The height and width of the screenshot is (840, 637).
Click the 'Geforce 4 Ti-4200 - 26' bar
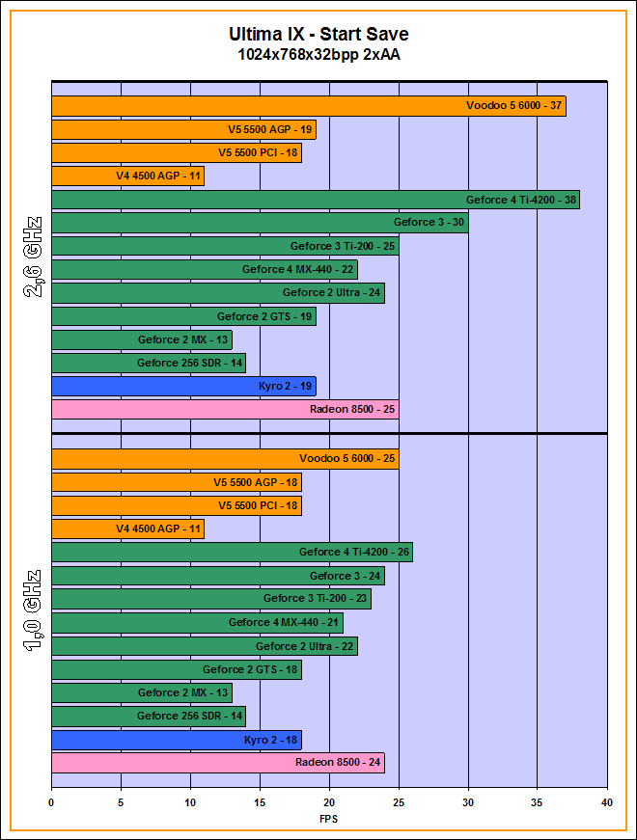tap(232, 553)
